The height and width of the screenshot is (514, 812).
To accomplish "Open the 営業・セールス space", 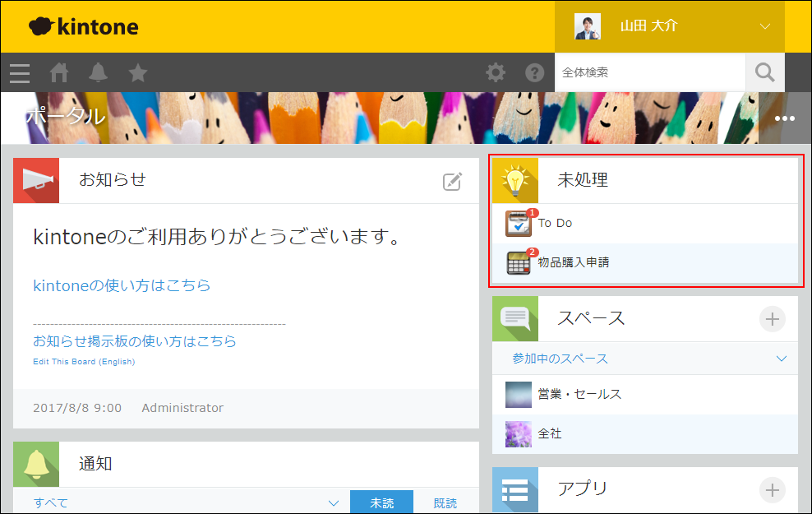I will 579,394.
